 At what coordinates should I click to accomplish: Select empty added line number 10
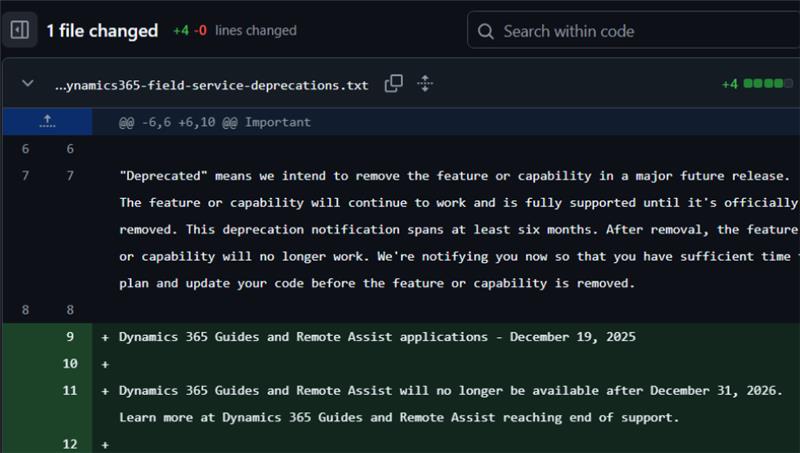(x=70, y=364)
